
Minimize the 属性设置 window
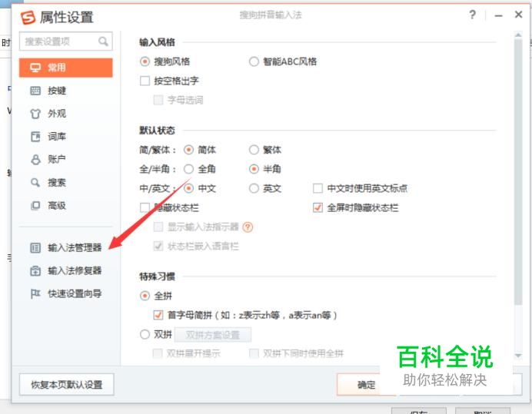point(498,15)
